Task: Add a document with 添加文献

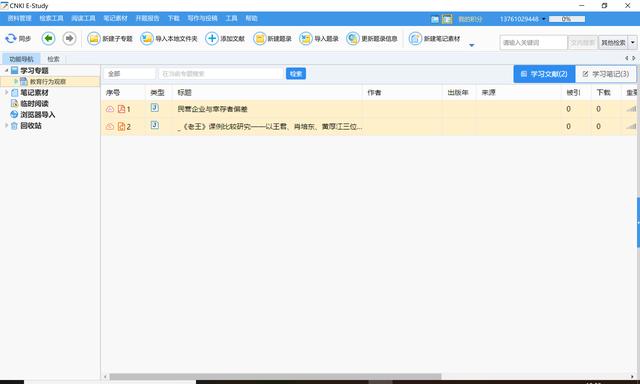Action: (x=225, y=39)
